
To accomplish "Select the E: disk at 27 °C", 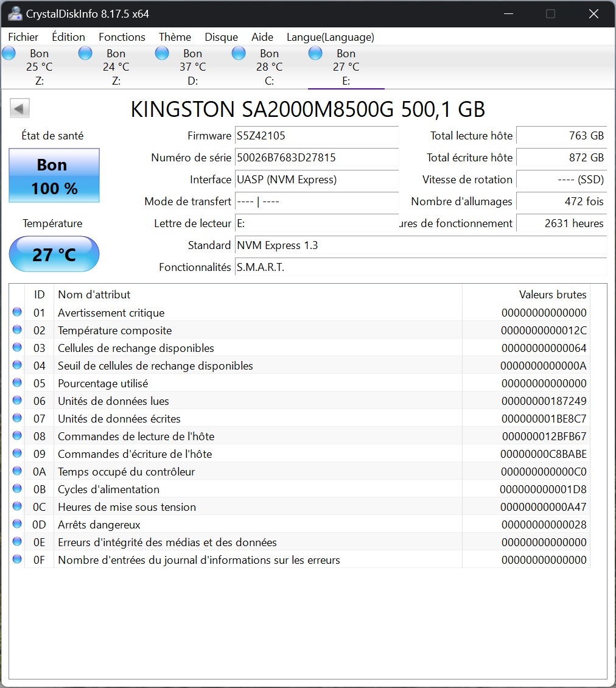I will pos(346,67).
